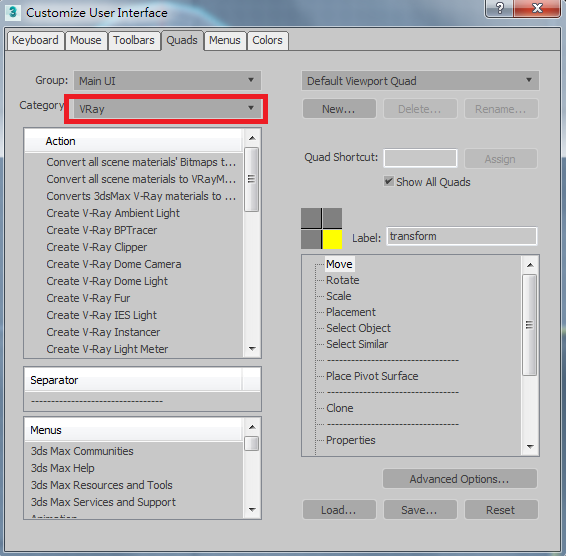
Task: Select Convert all scene materials' Bitmaps action
Action: coord(141,162)
